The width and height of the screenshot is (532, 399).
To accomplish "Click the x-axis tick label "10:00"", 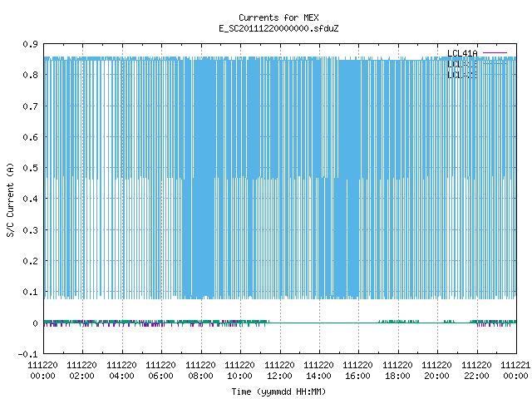I will [x=240, y=376].
